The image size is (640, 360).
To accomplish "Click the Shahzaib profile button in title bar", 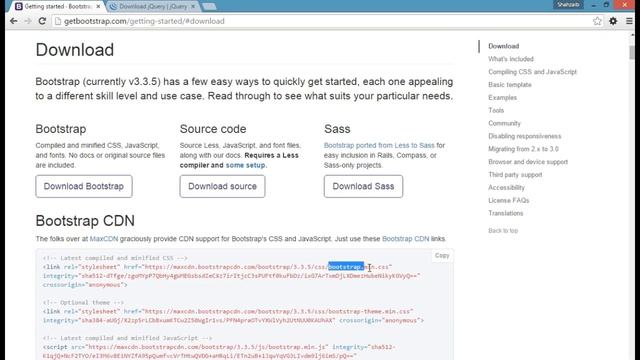I will (568, 5).
